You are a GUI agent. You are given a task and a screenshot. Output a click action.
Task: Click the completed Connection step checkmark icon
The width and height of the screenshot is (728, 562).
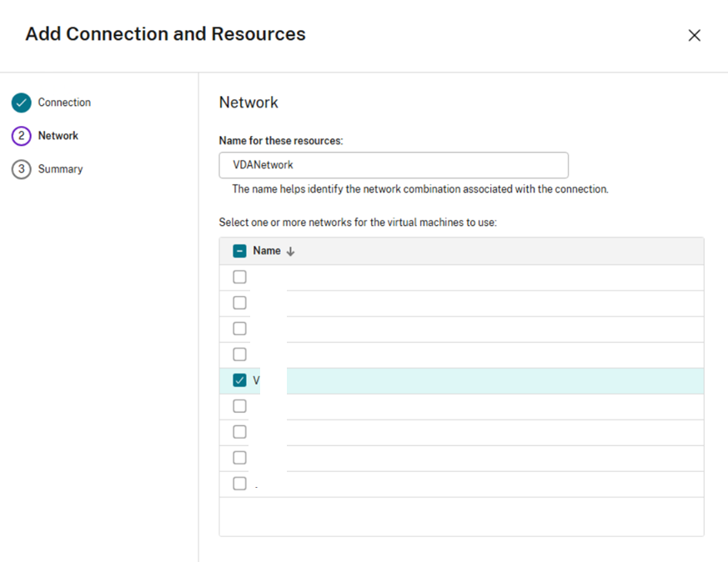click(x=22, y=103)
